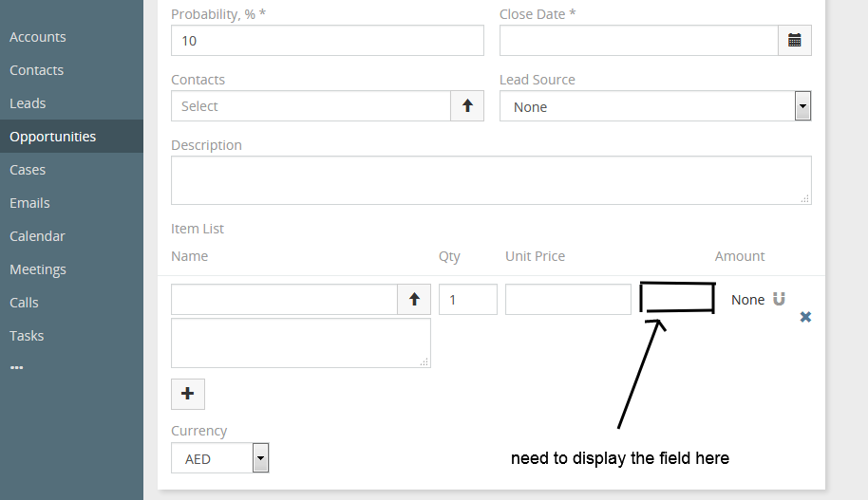
Task: Go to Accounts in sidebar
Action: tap(38, 37)
